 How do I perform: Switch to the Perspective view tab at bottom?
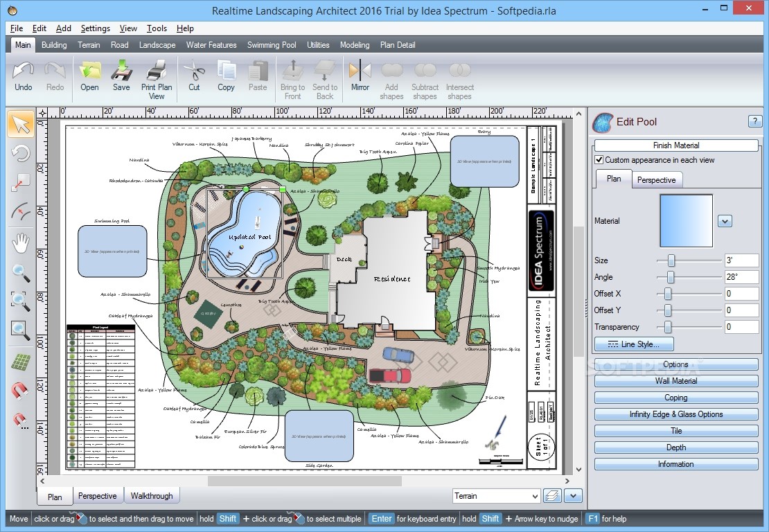pos(98,496)
